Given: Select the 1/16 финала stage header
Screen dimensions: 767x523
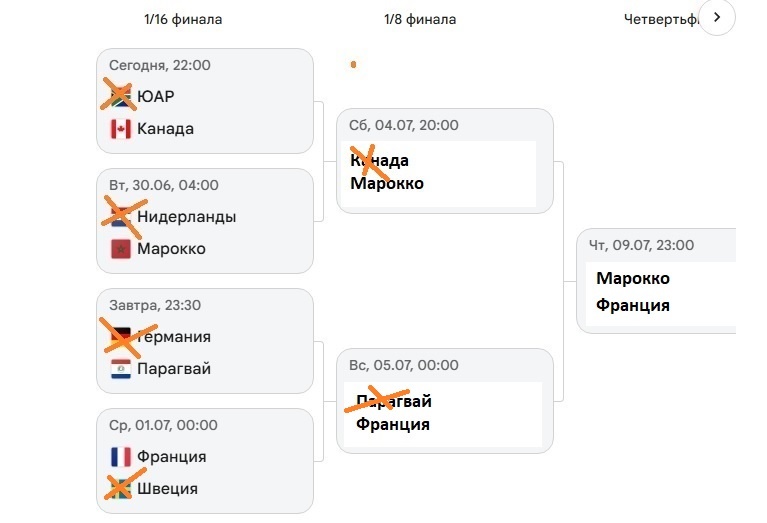Looking at the screenshot, I should click(183, 20).
